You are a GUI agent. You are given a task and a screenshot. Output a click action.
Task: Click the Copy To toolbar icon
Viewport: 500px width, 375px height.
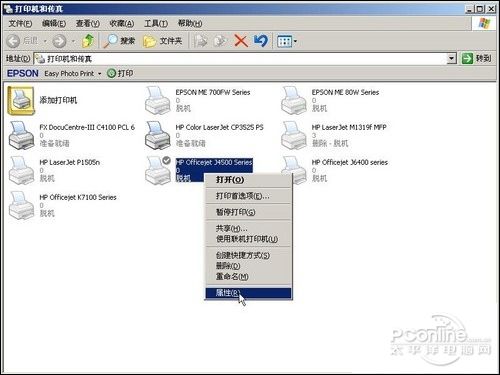(220, 41)
